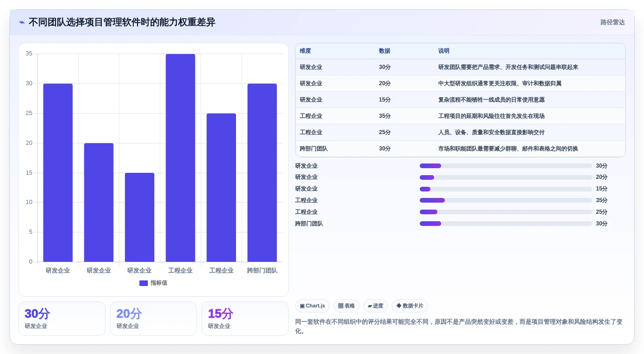This screenshot has height=354, width=644.
Task: Click the chart bar with value 25
Action: (221, 188)
